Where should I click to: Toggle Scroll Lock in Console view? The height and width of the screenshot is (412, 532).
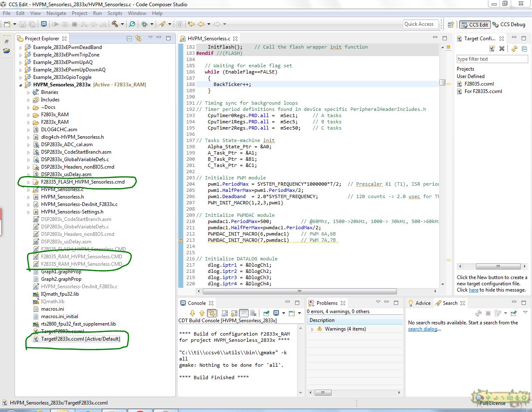(x=234, y=313)
